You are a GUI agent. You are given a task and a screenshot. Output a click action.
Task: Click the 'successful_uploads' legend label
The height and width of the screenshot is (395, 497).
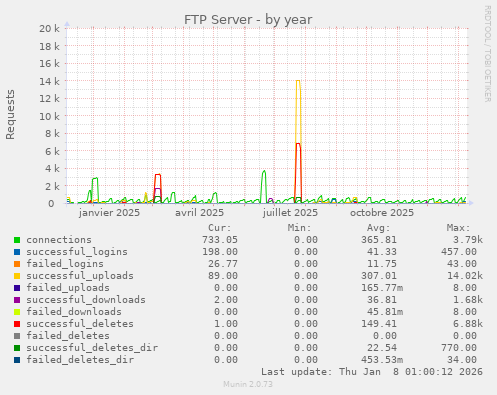click(x=80, y=276)
